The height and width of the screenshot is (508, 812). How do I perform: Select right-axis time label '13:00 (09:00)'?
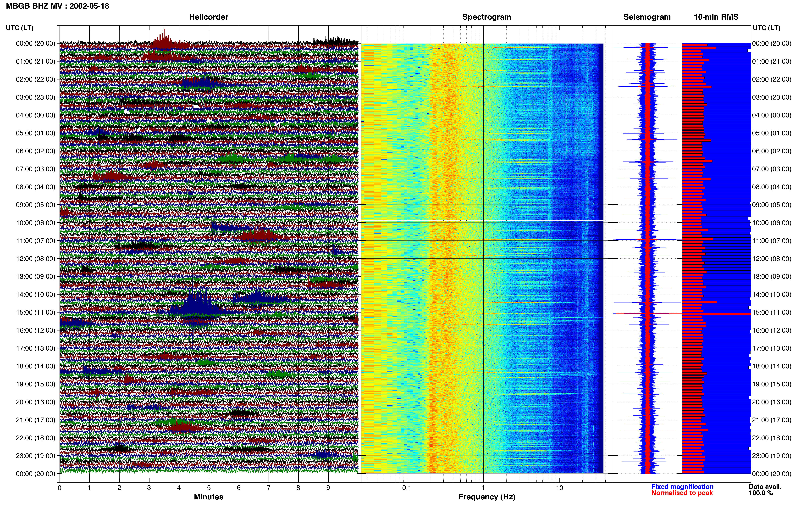(x=772, y=277)
